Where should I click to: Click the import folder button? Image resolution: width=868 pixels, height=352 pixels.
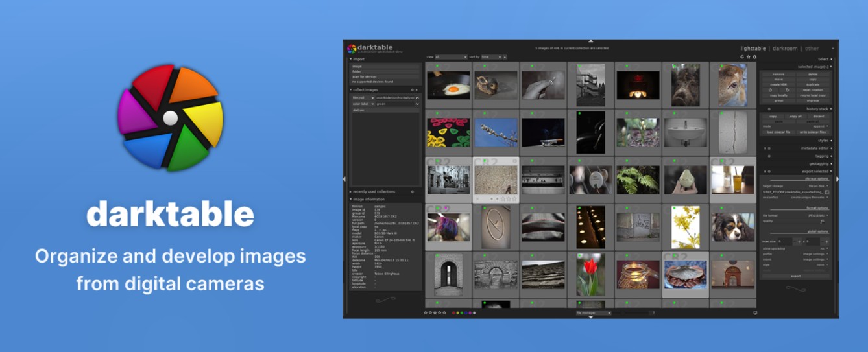pos(385,71)
